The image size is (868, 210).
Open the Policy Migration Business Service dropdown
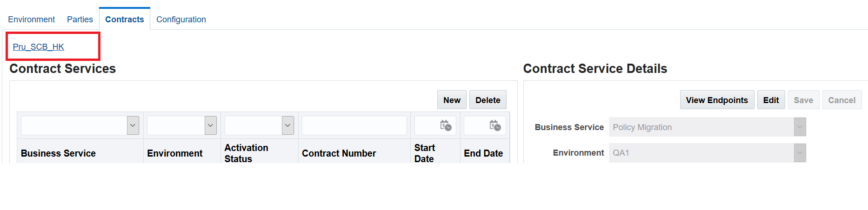pyautogui.click(x=707, y=127)
